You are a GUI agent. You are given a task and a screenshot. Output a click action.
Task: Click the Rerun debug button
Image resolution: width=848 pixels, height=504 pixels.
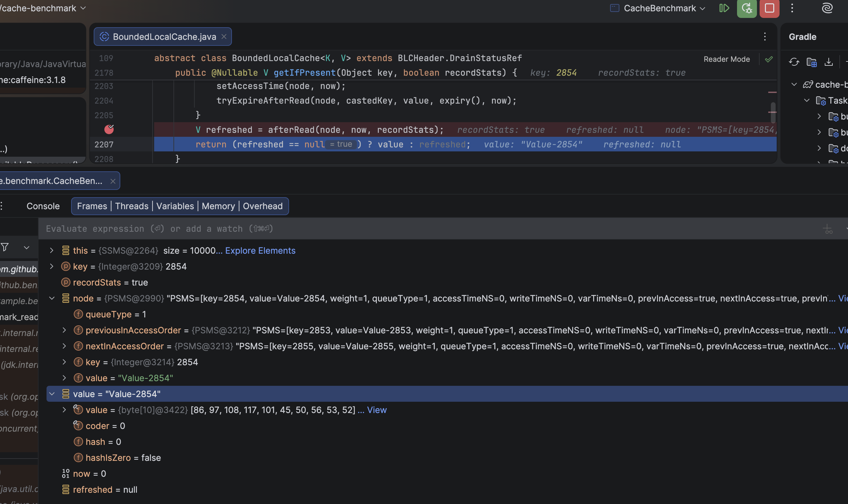pyautogui.click(x=747, y=8)
